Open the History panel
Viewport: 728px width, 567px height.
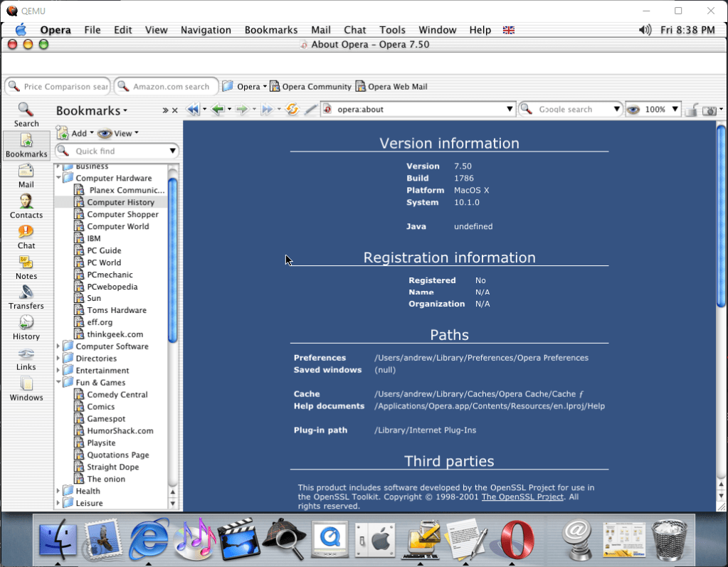(26, 327)
